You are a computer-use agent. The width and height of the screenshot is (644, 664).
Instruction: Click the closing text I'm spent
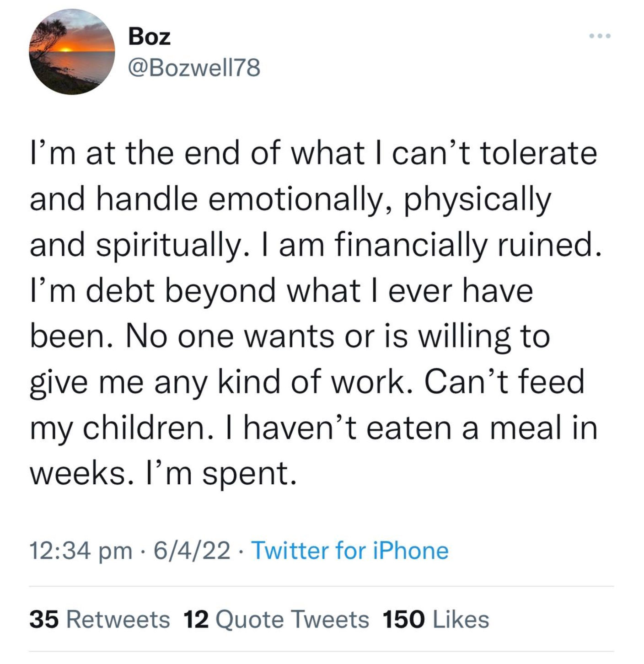click(163, 473)
